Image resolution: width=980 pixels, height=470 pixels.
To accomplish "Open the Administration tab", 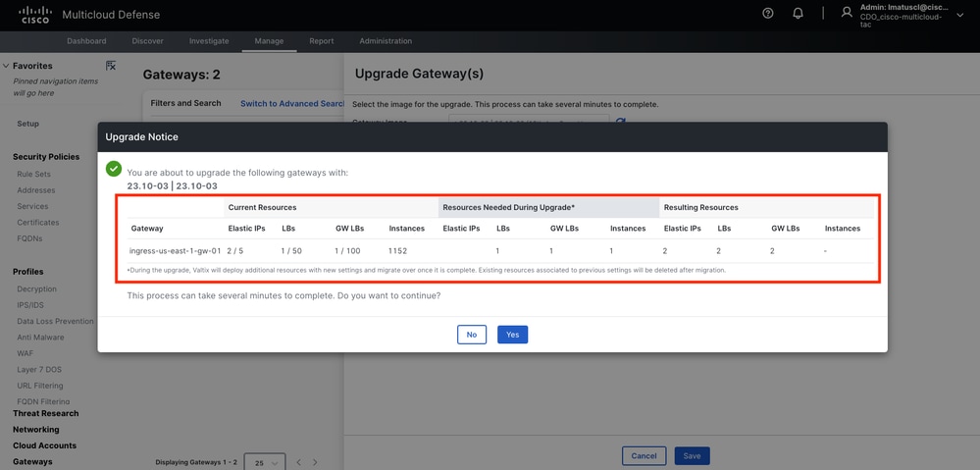I will tap(386, 41).
